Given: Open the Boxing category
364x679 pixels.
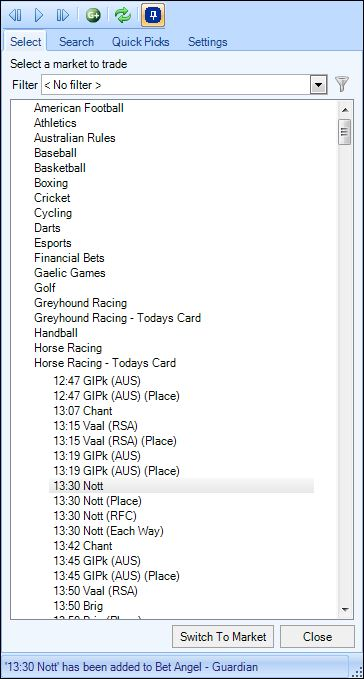Looking at the screenshot, I should [51, 183].
